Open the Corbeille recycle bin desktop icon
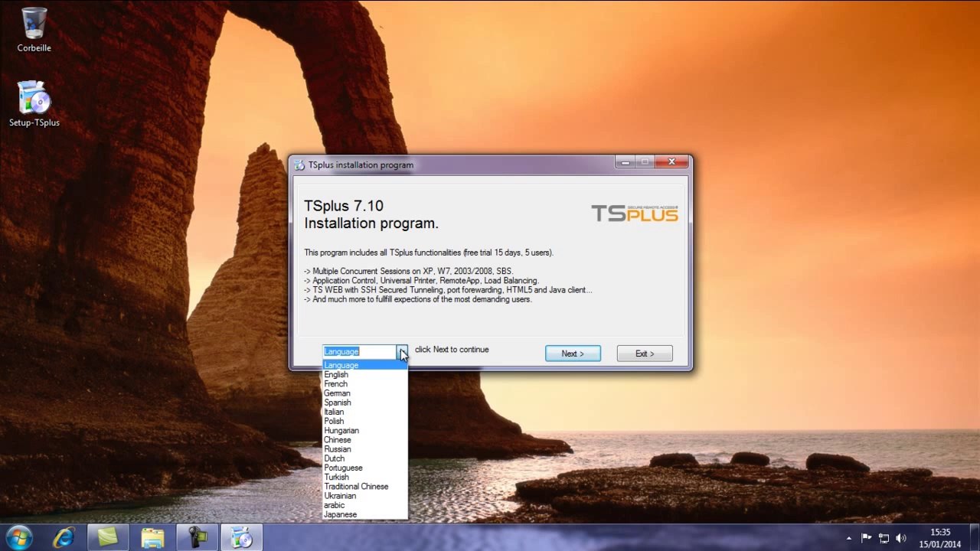The width and height of the screenshot is (980, 551). (34, 30)
